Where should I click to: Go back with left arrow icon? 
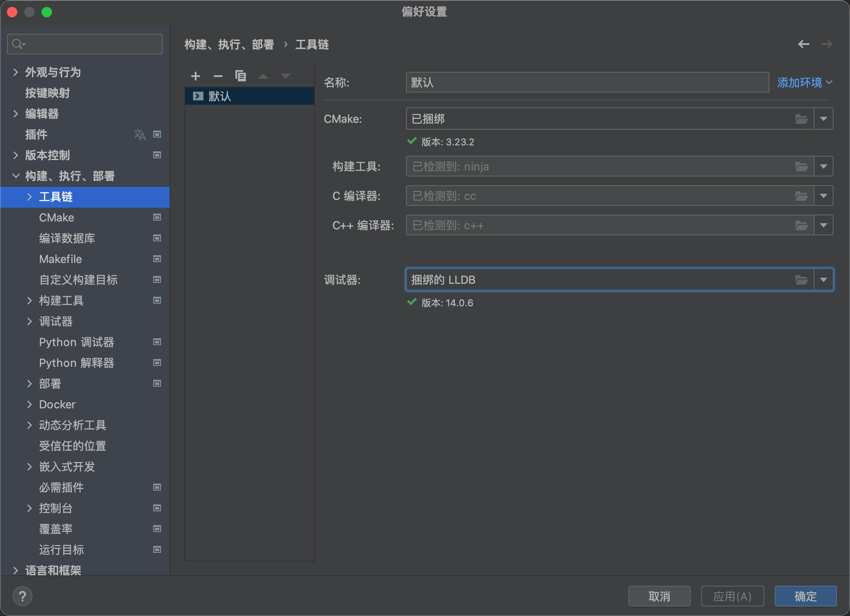point(804,44)
